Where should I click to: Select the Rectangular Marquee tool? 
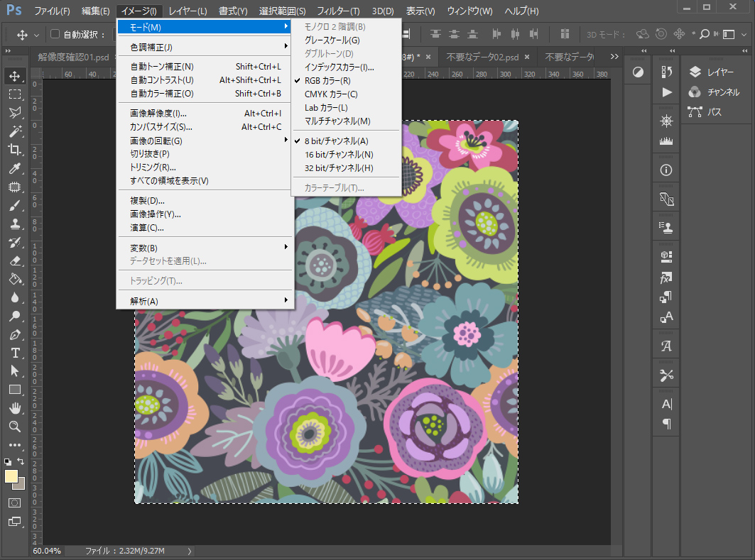click(15, 94)
